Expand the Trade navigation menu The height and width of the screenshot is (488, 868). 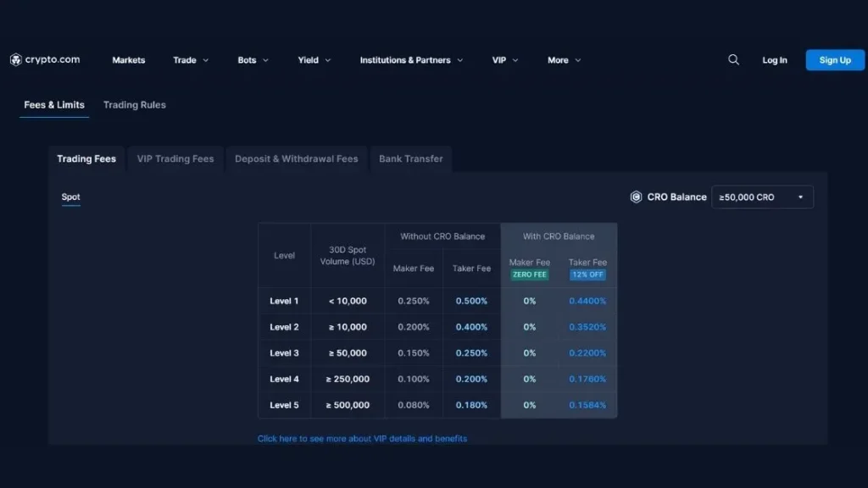pyautogui.click(x=190, y=60)
